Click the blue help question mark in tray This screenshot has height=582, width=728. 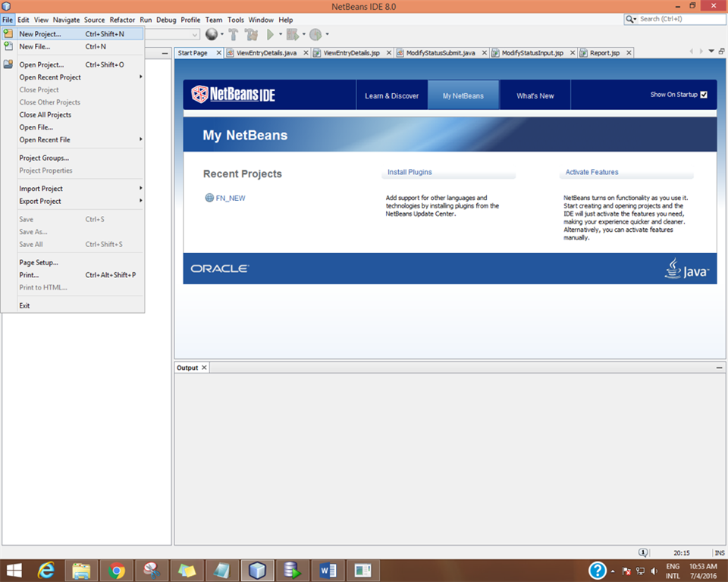point(598,571)
